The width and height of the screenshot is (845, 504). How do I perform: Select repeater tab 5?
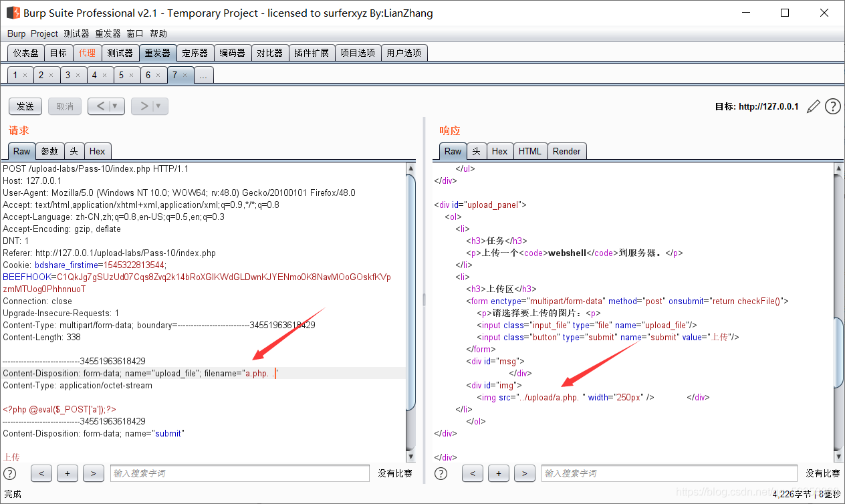121,75
